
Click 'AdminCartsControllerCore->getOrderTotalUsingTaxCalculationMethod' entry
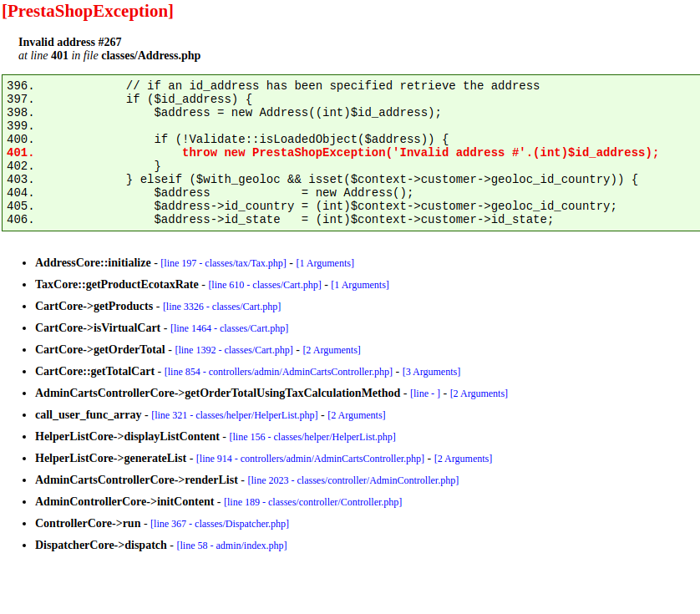point(218,393)
